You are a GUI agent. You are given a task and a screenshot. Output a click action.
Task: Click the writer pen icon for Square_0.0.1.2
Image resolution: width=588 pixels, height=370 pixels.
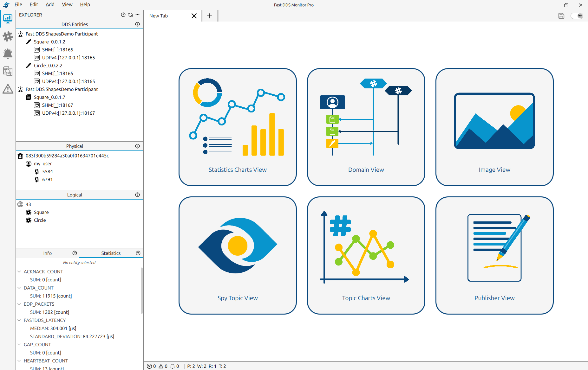(x=29, y=42)
